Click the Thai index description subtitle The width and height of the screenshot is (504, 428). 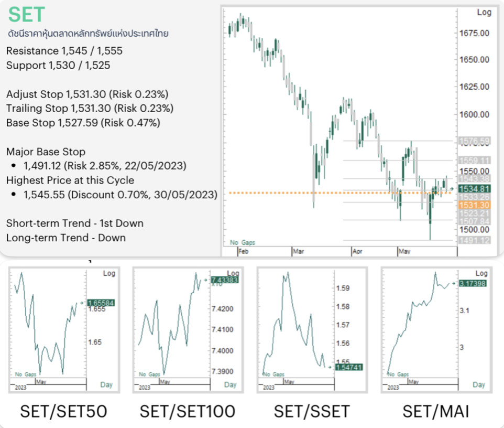[87, 34]
